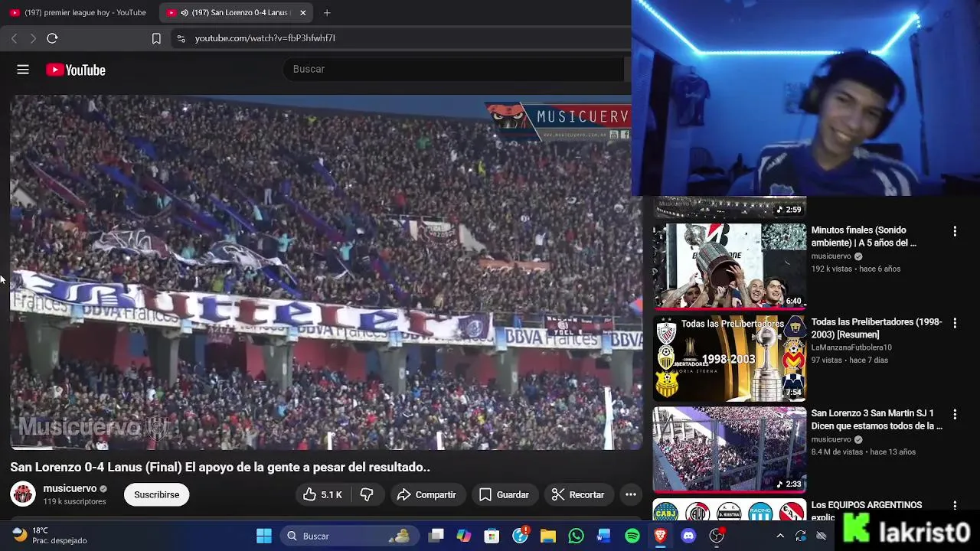Open options menu for Todas las Prelibertadores
This screenshot has width=980, height=551.
pos(955,323)
